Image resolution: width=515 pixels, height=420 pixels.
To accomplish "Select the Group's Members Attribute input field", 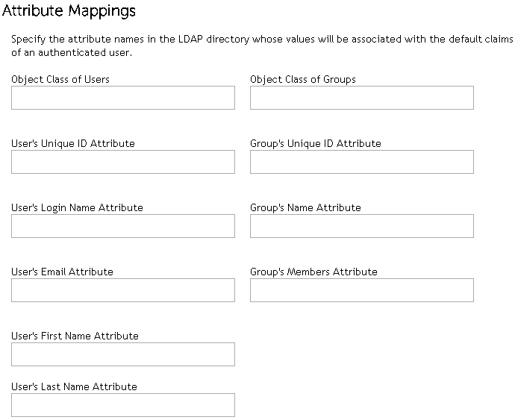I will (x=362, y=290).
